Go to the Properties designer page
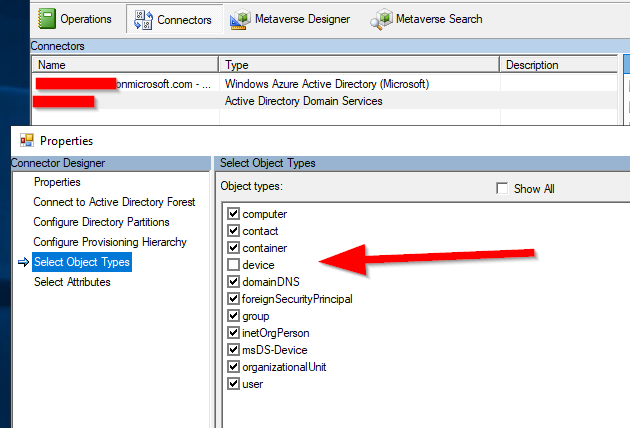Viewport: 630px width, 428px height. [57, 182]
